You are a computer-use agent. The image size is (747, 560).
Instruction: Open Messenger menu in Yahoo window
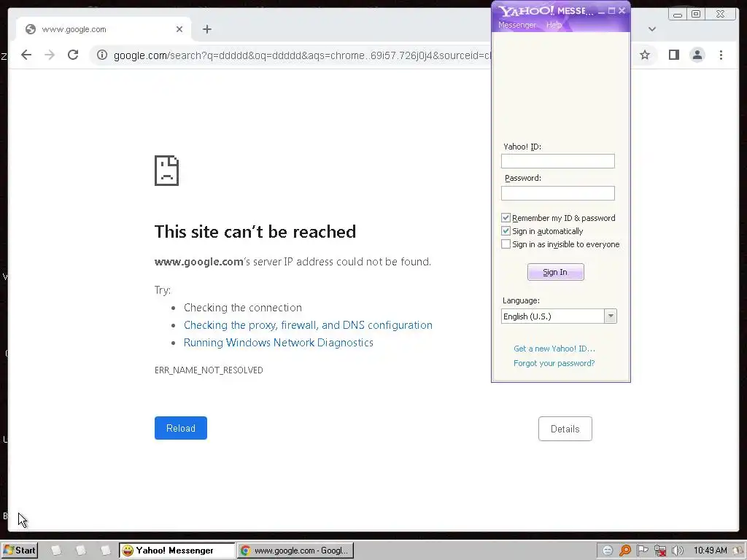pyautogui.click(x=517, y=25)
